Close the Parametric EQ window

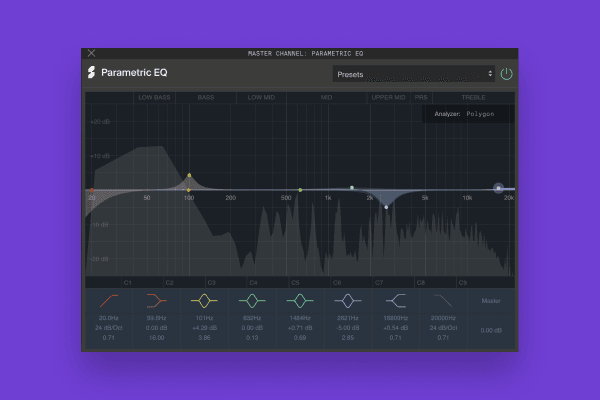91,53
